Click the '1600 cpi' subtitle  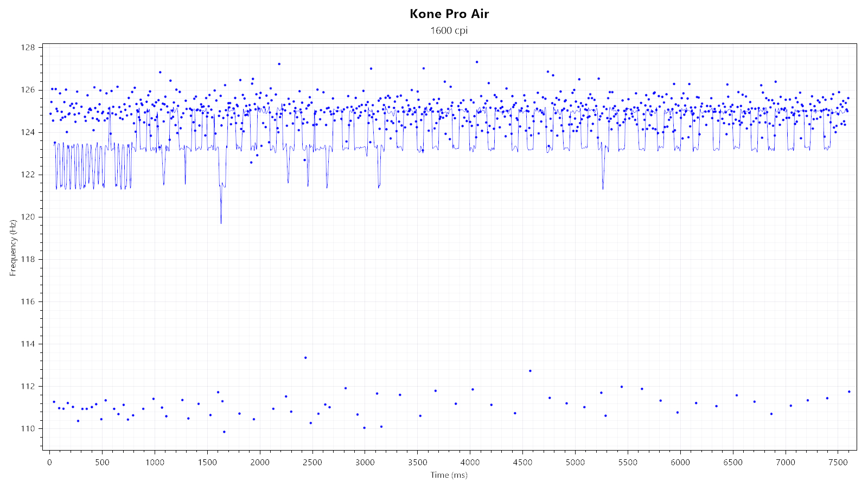(x=449, y=30)
